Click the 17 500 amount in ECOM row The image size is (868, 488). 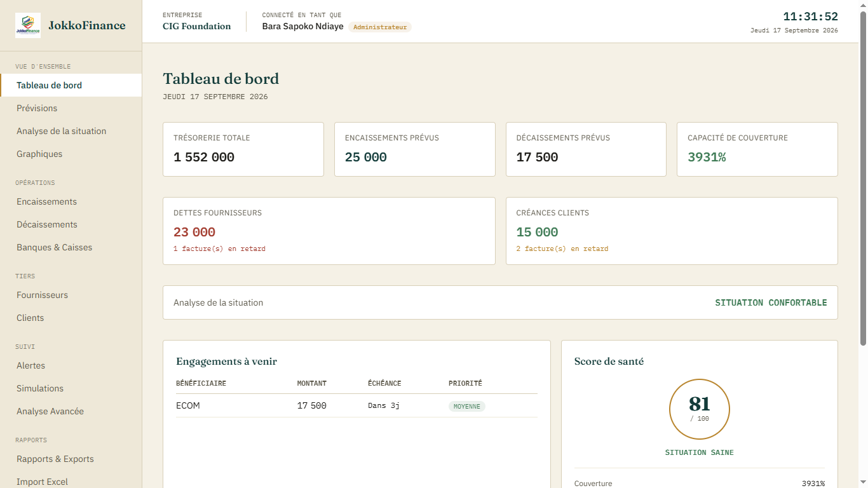pos(312,405)
